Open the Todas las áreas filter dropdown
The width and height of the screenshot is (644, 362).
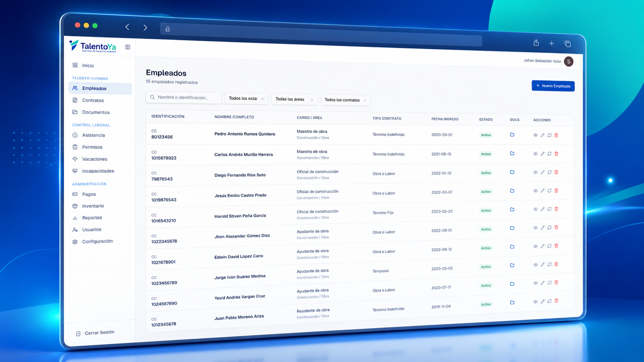(295, 99)
